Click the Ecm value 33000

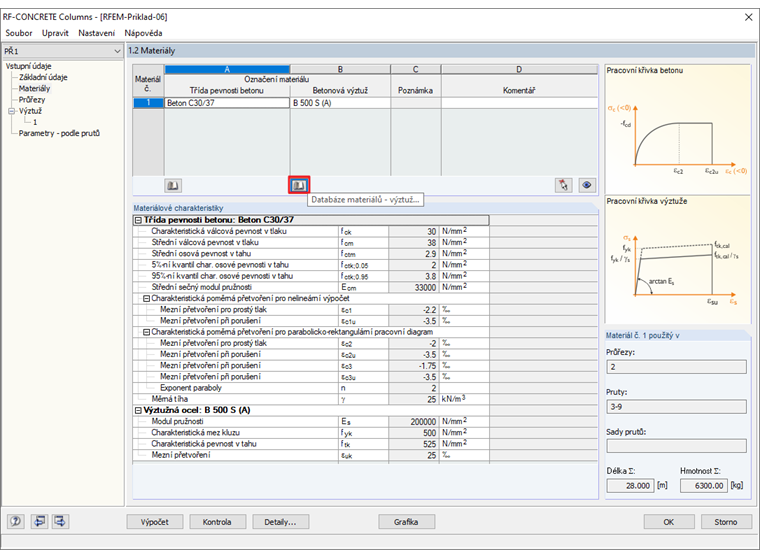[413, 287]
